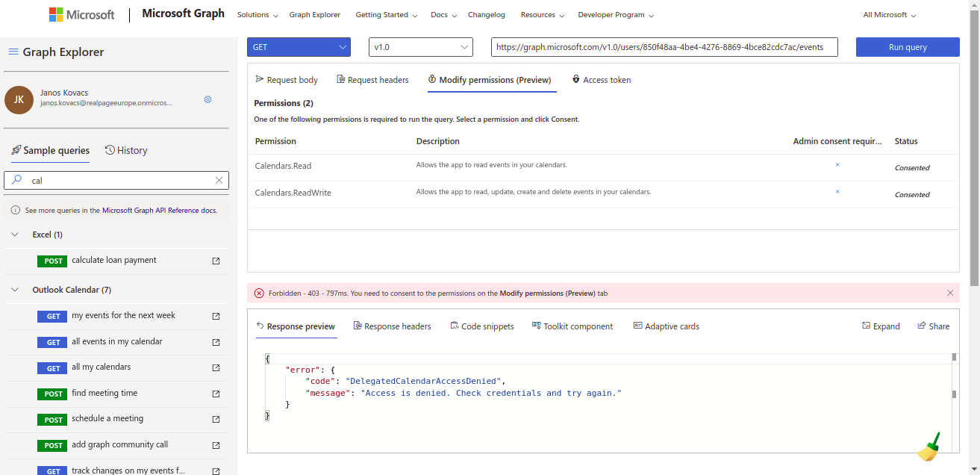
Task: Open the settings gear next to Janos Kovacs
Action: [207, 99]
